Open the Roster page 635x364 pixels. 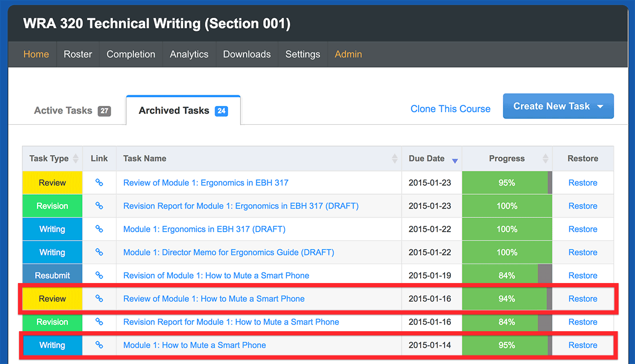pyautogui.click(x=78, y=54)
